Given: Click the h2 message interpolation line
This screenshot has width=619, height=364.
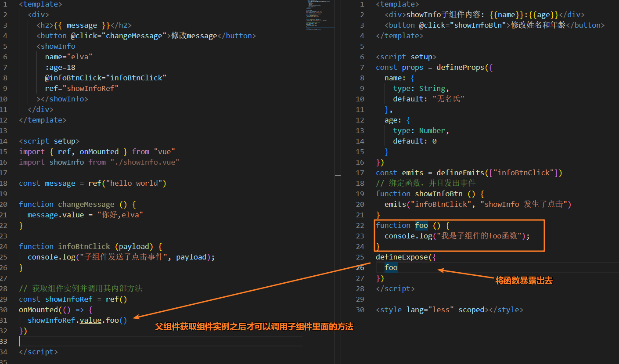Looking at the screenshot, I should click(x=84, y=25).
